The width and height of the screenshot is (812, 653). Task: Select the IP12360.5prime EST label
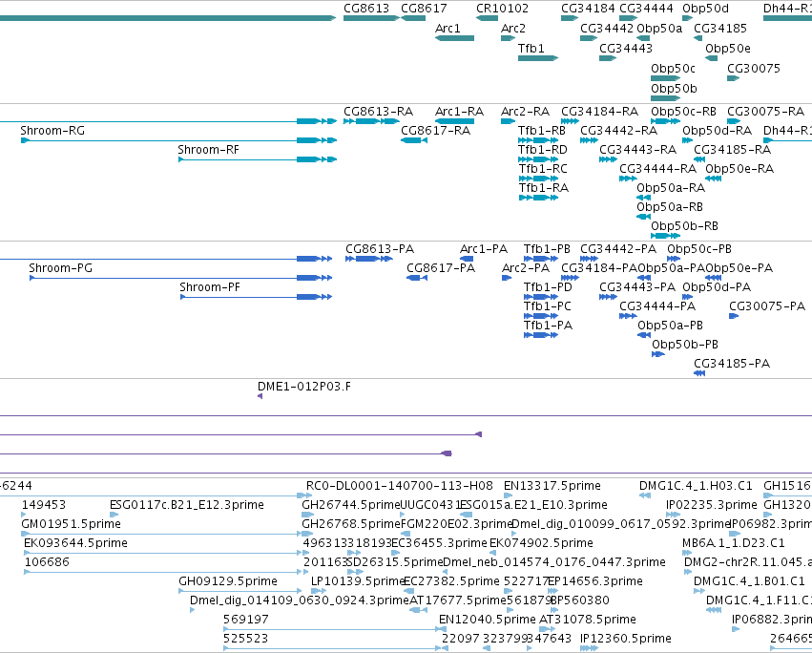[626, 639]
